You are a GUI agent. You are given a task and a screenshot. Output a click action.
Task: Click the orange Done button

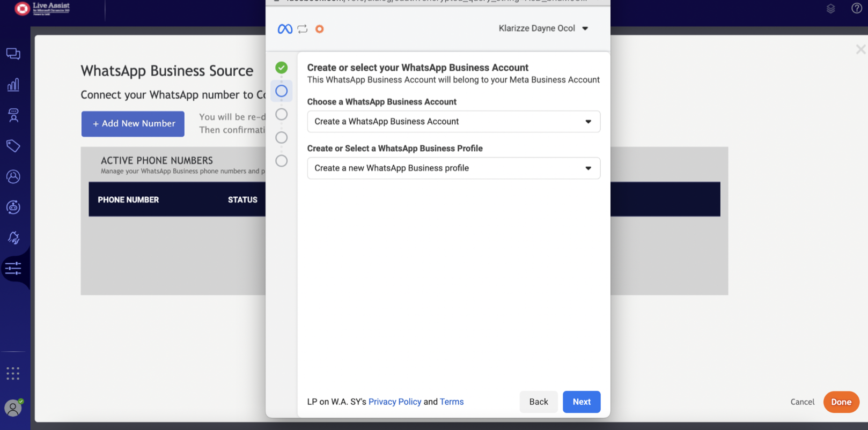coord(841,402)
